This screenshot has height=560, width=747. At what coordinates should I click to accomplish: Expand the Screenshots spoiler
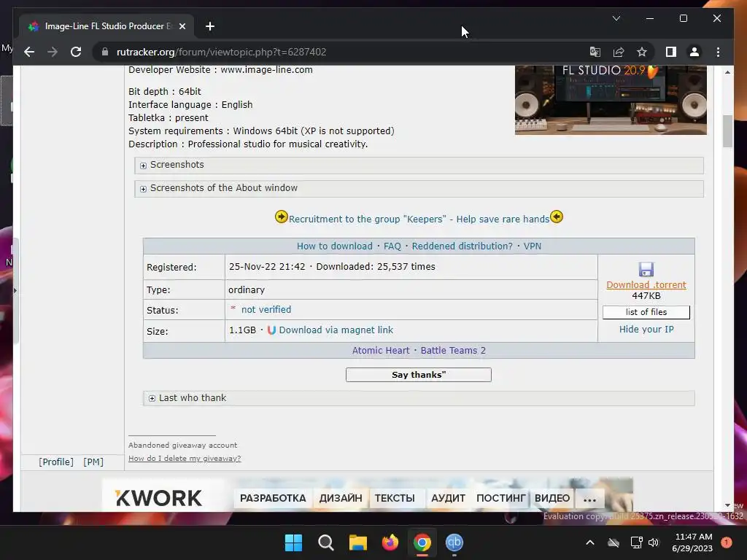(419, 165)
